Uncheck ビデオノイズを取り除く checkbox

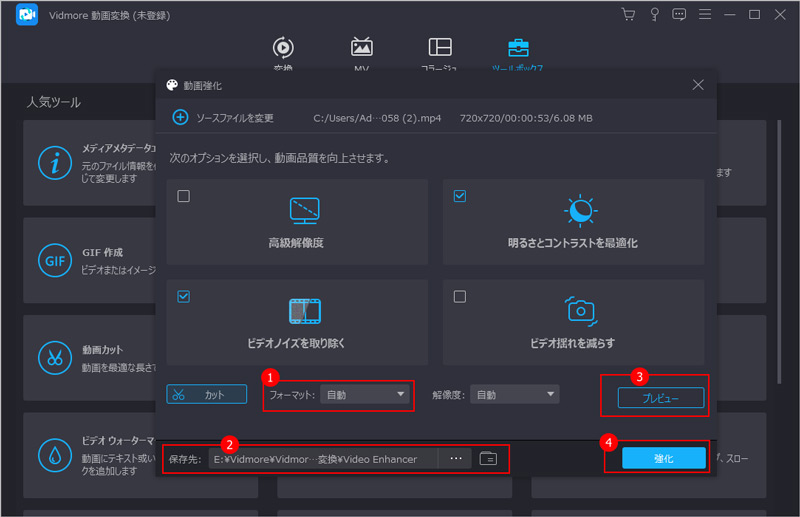[x=184, y=297]
